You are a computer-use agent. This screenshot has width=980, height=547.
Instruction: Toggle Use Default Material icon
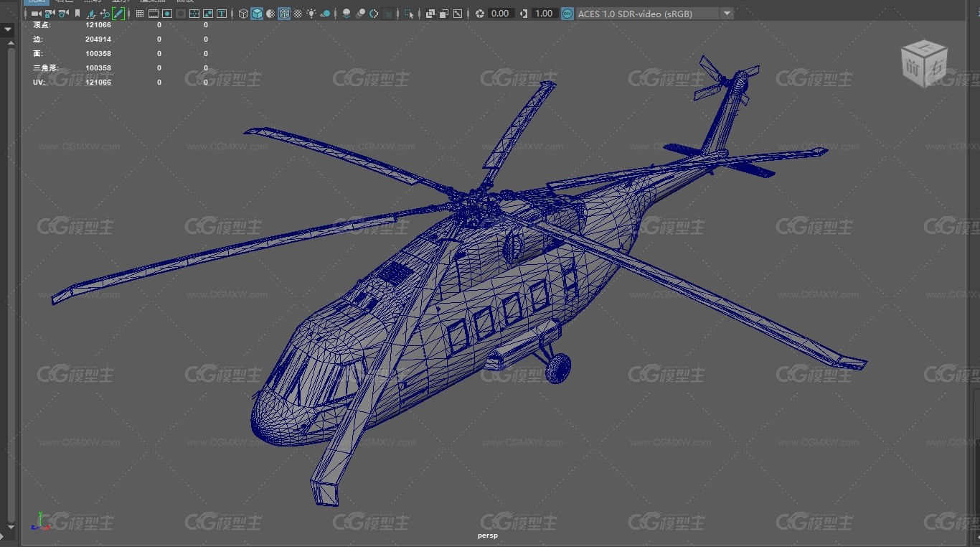(x=270, y=14)
